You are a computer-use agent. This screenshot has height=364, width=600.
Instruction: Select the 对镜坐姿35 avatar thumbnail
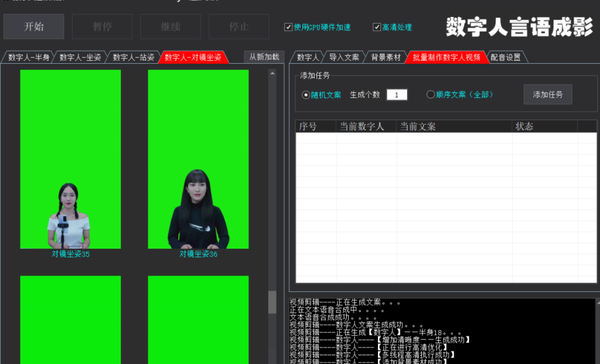coord(70,159)
